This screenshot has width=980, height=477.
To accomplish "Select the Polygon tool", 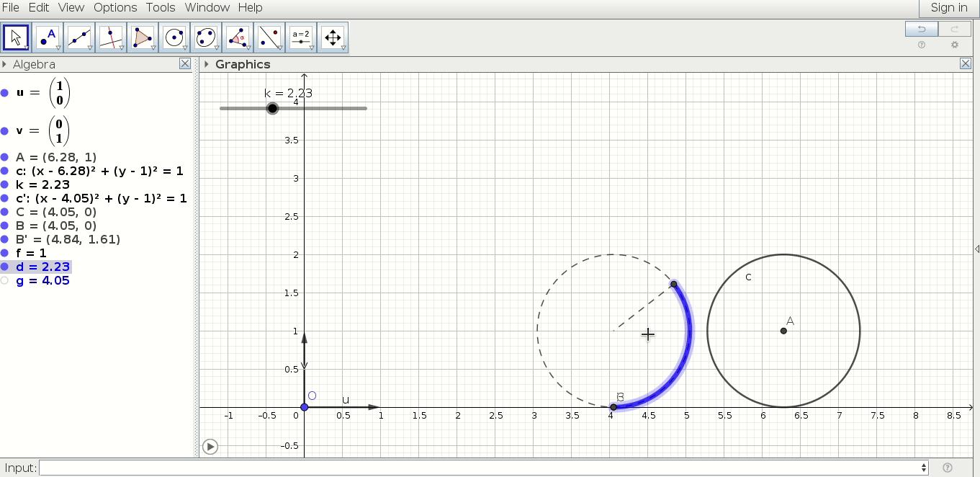I will click(x=142, y=36).
